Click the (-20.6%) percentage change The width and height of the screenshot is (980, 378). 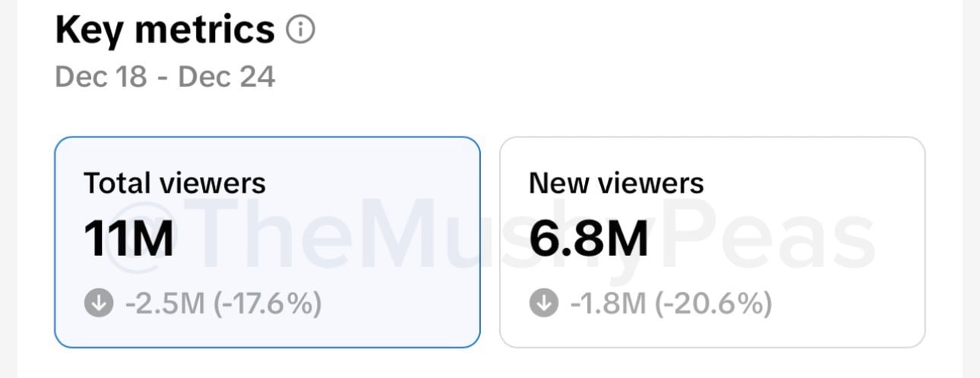click(x=714, y=304)
